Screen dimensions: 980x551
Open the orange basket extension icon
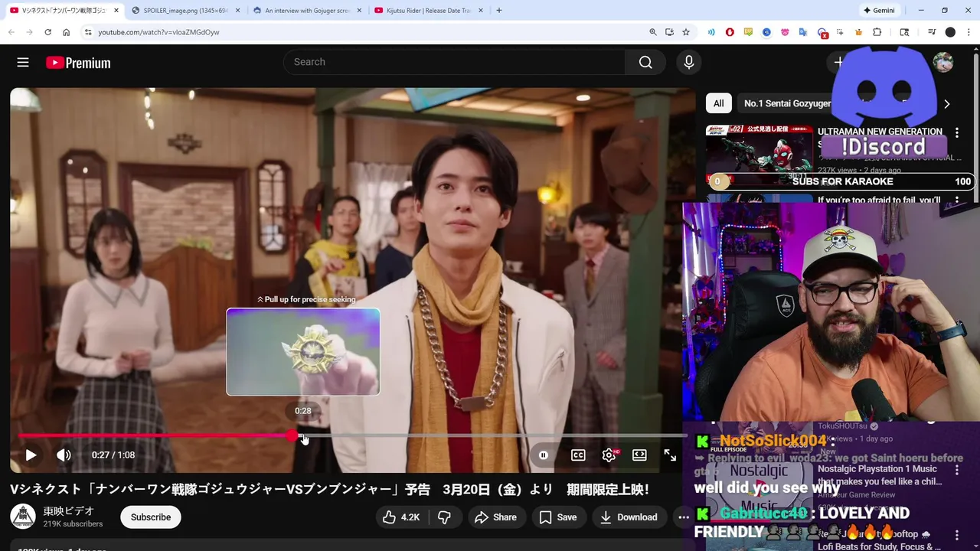(858, 32)
